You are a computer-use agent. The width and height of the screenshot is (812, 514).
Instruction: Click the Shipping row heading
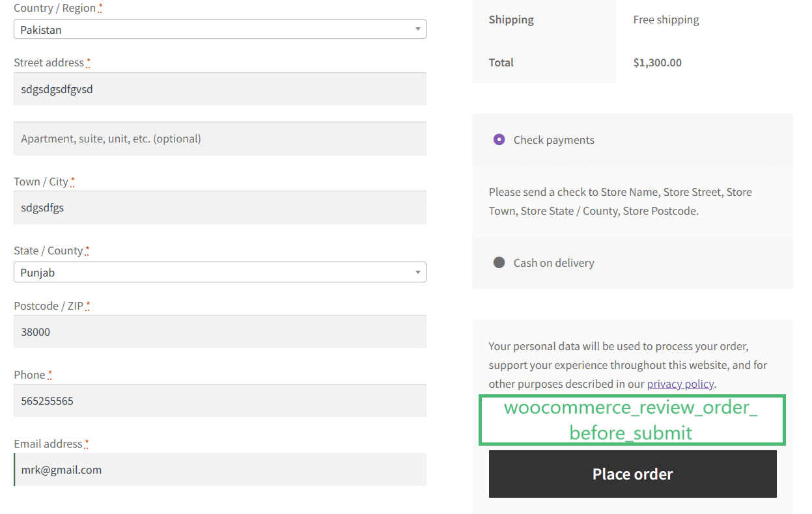[x=511, y=20]
